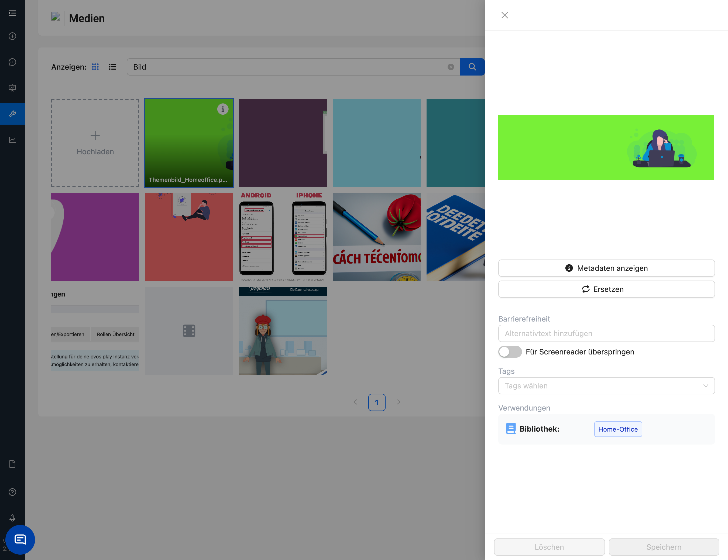Clear the search field text
The width and height of the screenshot is (728, 560).
click(x=451, y=67)
